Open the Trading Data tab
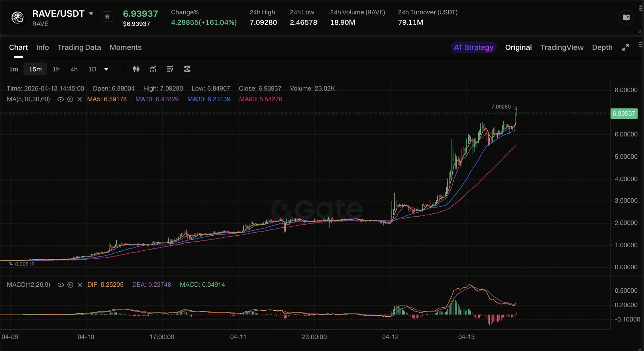 click(79, 47)
